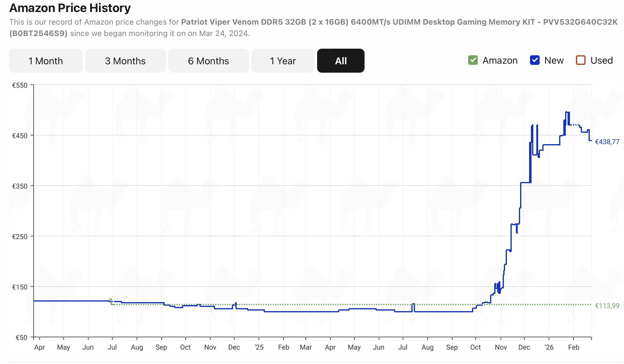Click the €438,77 current price label
624x364 pixels.
[x=607, y=142]
